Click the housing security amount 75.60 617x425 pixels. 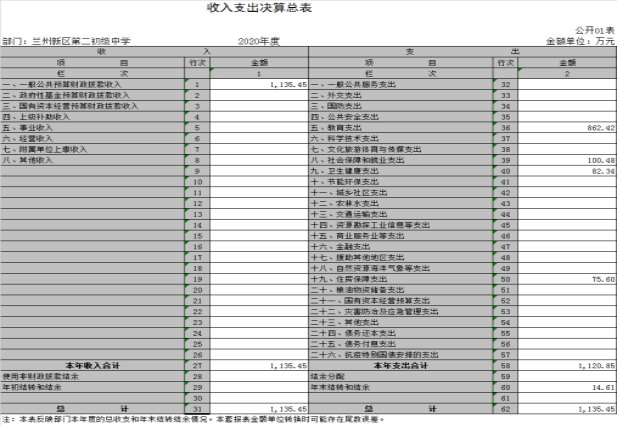point(597,279)
